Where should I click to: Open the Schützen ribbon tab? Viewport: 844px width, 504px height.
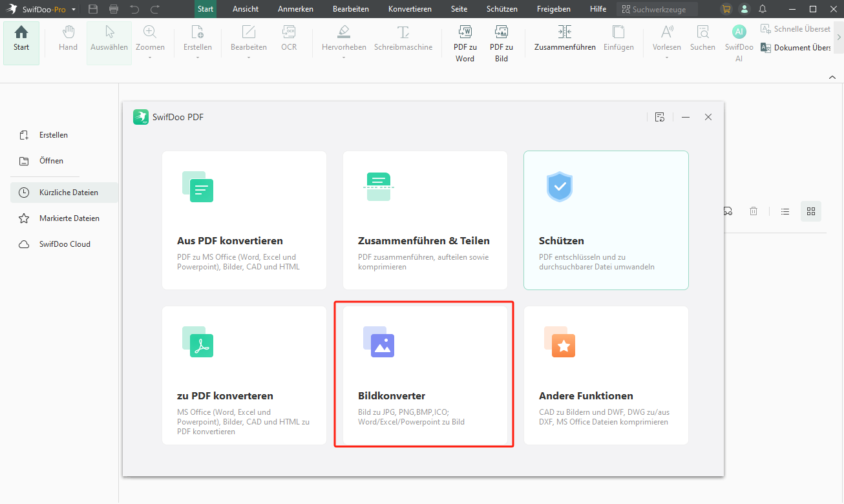coord(501,9)
